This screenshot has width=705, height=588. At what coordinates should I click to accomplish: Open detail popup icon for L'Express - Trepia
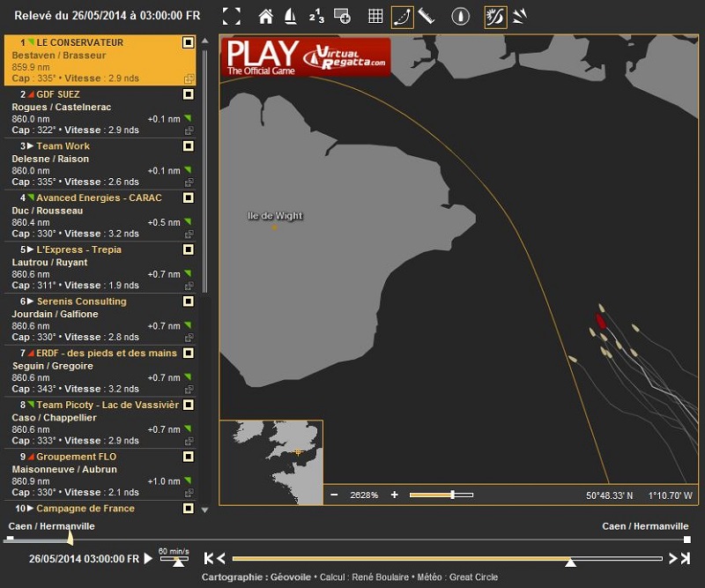pyautogui.click(x=189, y=286)
